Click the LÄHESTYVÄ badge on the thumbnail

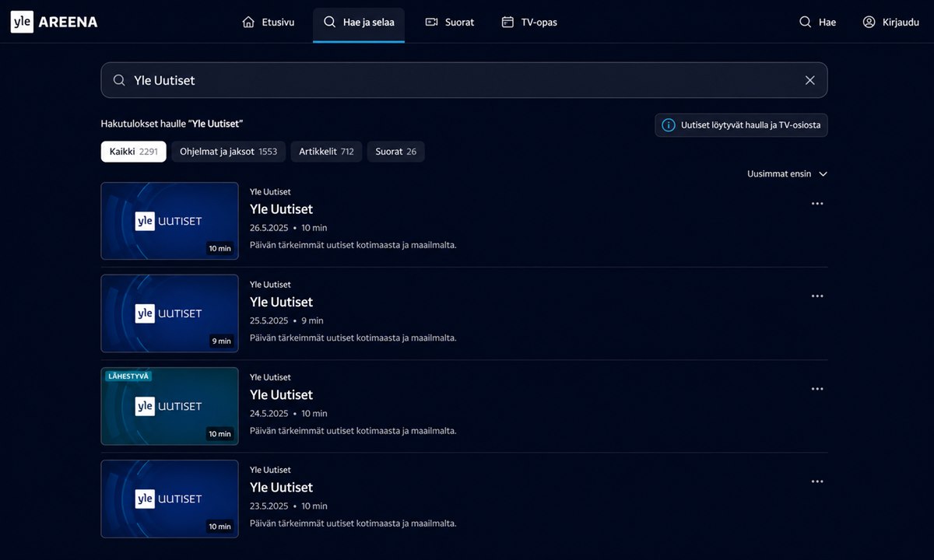click(x=128, y=376)
